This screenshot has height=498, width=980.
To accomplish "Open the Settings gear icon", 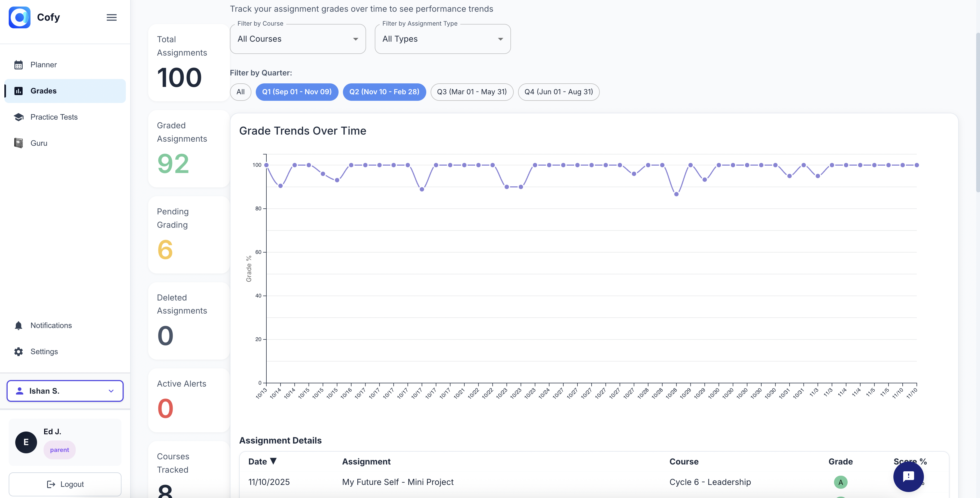I will (x=19, y=351).
